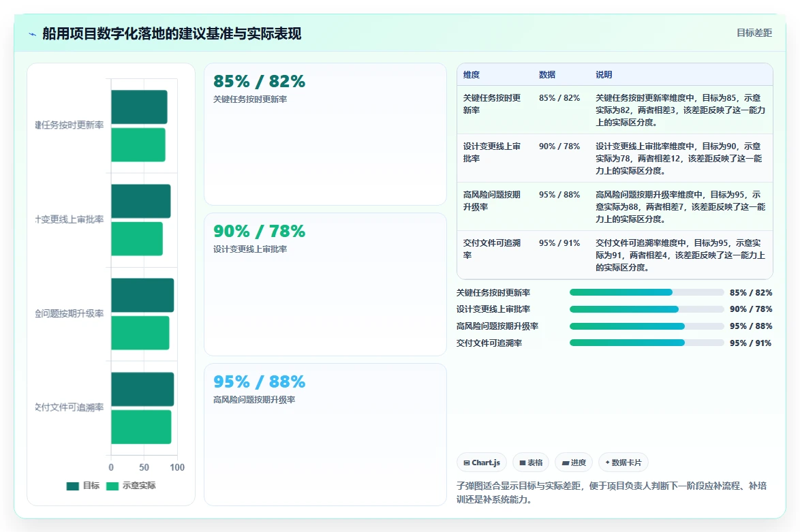Click the 说明 table column header
The height and width of the screenshot is (532, 800).
(x=604, y=74)
